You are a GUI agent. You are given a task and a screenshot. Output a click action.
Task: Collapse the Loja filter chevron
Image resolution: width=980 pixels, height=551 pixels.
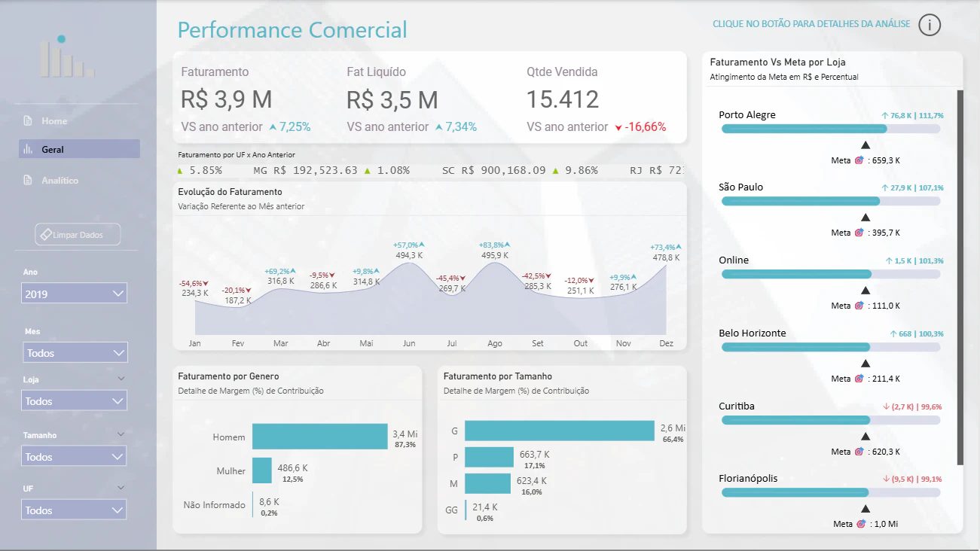(x=121, y=379)
